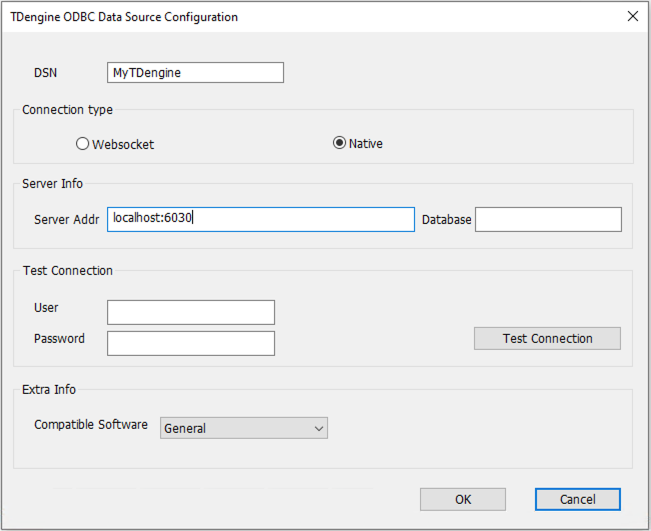Image resolution: width=651 pixels, height=531 pixels.
Task: Click the DSN label text
Action: [x=46, y=73]
